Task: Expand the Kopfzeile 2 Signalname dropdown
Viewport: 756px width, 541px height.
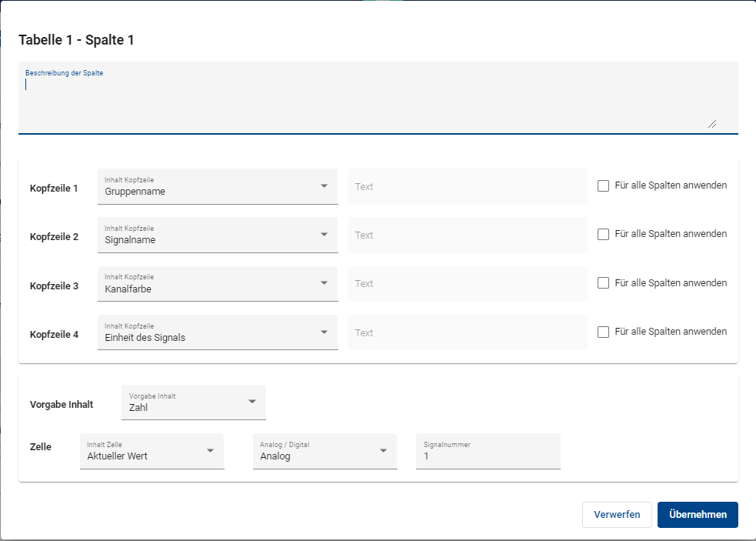Action: pyautogui.click(x=217, y=235)
